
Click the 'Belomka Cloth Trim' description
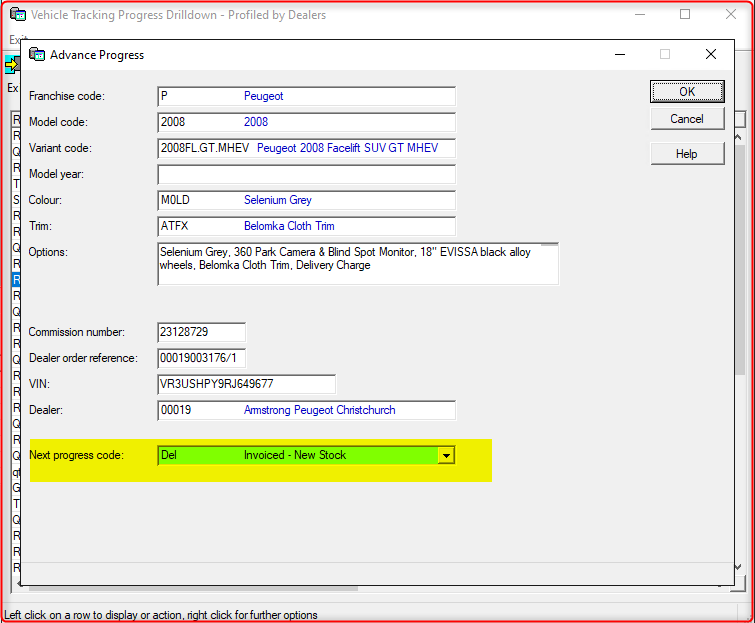click(x=289, y=226)
